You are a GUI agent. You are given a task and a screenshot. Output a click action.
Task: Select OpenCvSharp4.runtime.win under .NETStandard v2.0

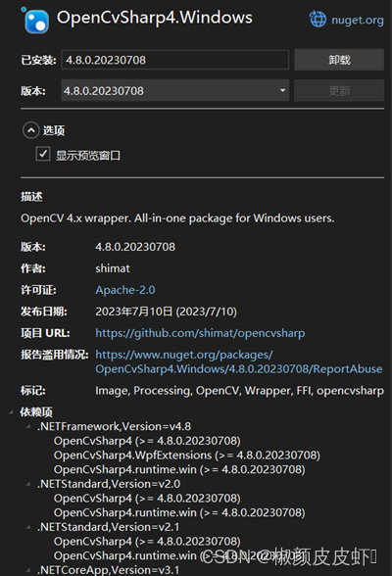point(179,513)
